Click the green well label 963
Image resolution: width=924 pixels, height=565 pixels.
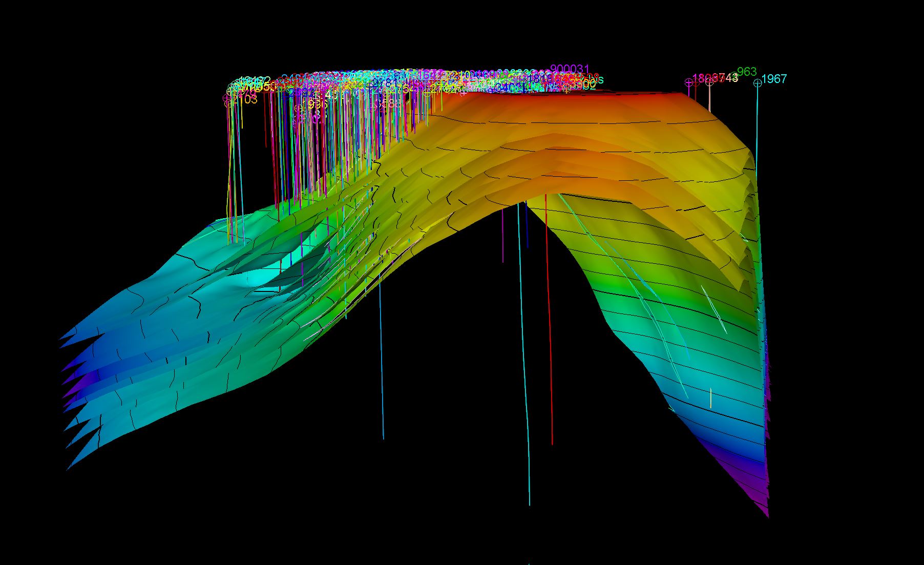(x=746, y=72)
